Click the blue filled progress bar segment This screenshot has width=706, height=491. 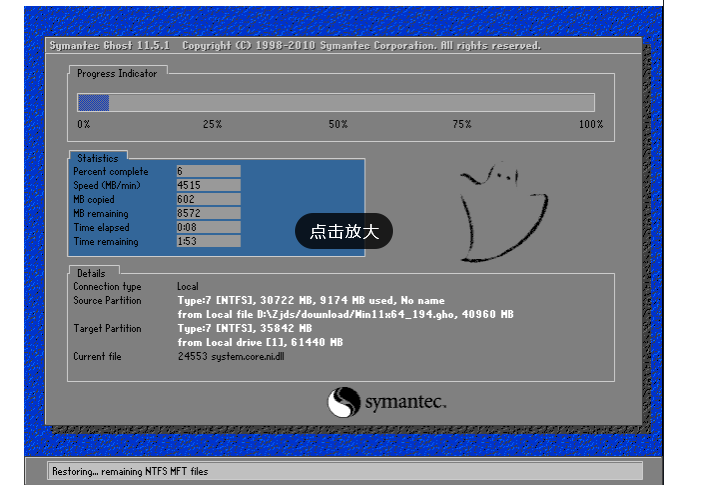coord(93,103)
